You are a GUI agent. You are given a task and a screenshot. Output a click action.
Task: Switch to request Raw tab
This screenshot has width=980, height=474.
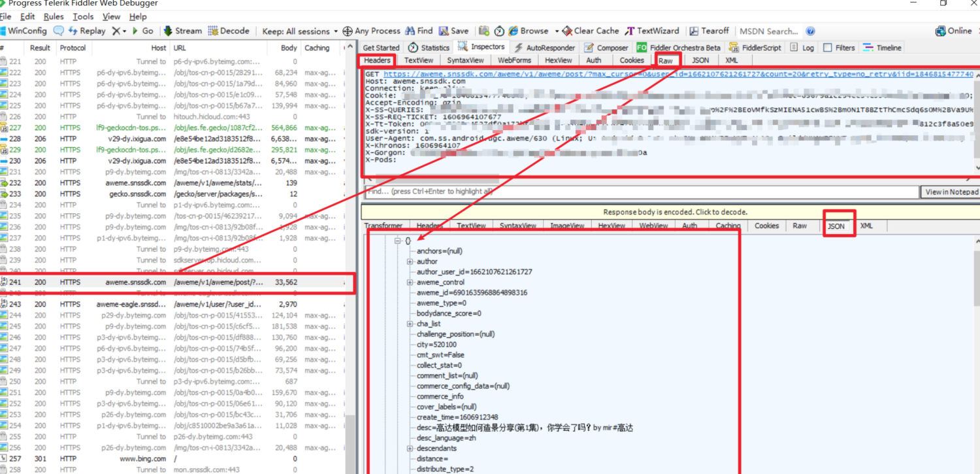tap(666, 60)
